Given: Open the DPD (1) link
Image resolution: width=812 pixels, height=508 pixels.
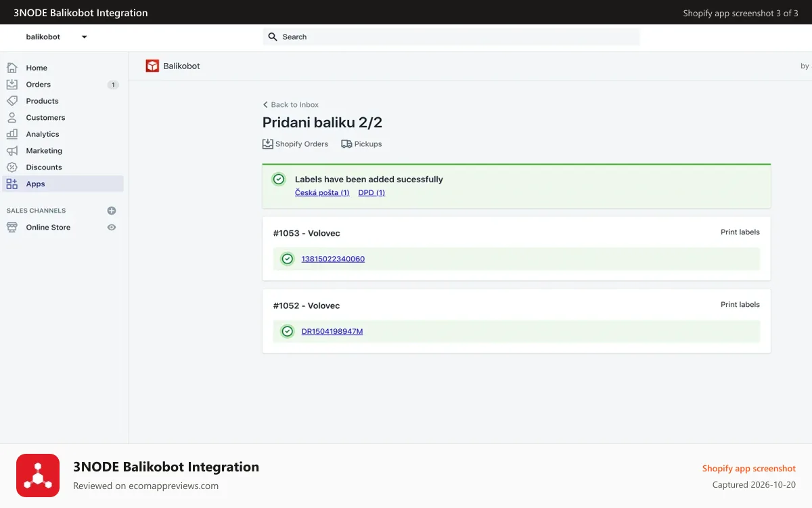Looking at the screenshot, I should tap(371, 193).
